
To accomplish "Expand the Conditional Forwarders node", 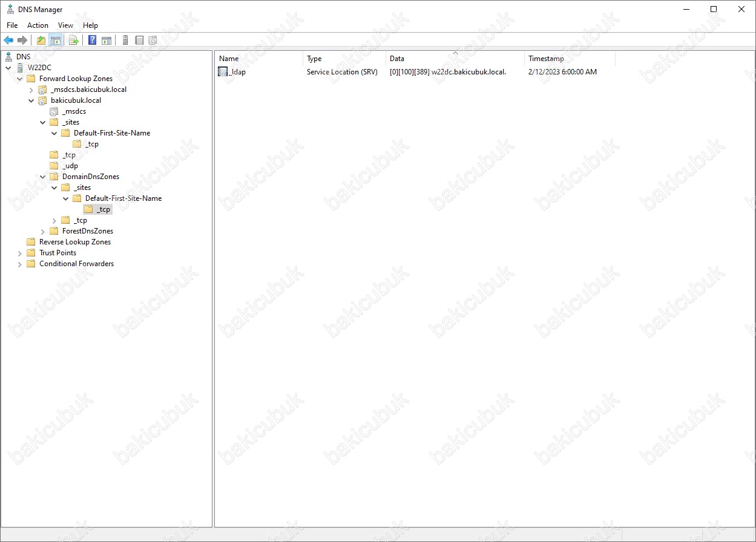I will (20, 264).
